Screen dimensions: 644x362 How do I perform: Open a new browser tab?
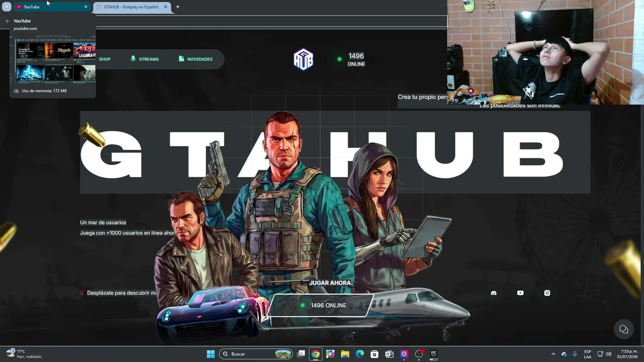pos(178,7)
